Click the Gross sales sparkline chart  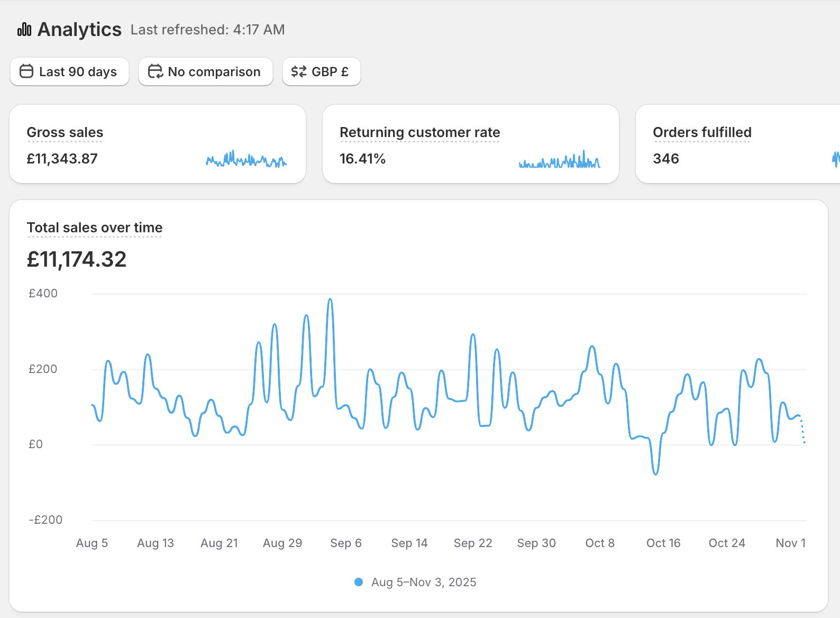pyautogui.click(x=246, y=159)
